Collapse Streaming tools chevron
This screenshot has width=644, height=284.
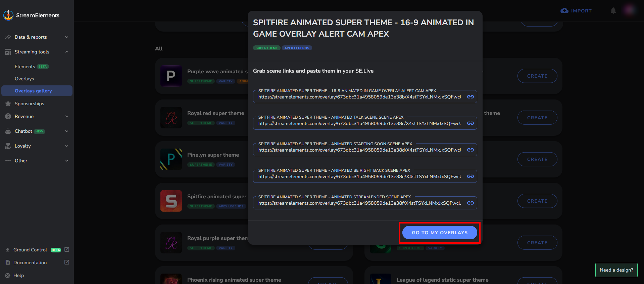[x=67, y=52]
